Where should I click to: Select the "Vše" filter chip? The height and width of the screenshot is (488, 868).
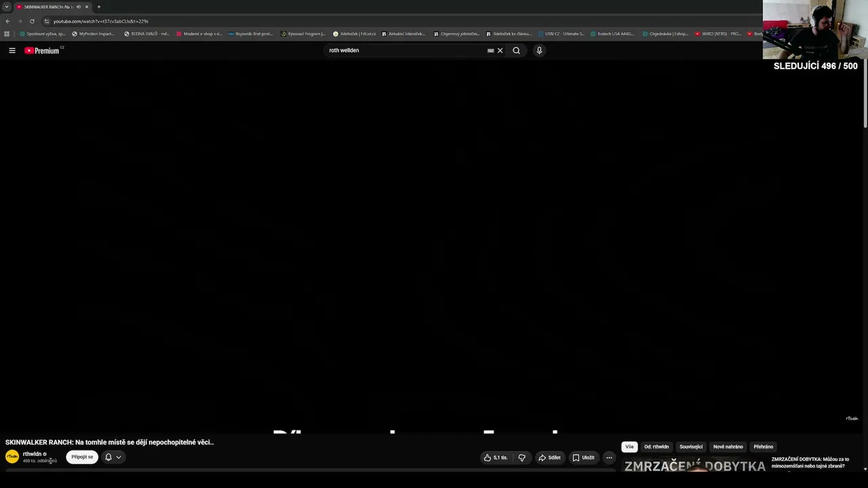pyautogui.click(x=629, y=447)
